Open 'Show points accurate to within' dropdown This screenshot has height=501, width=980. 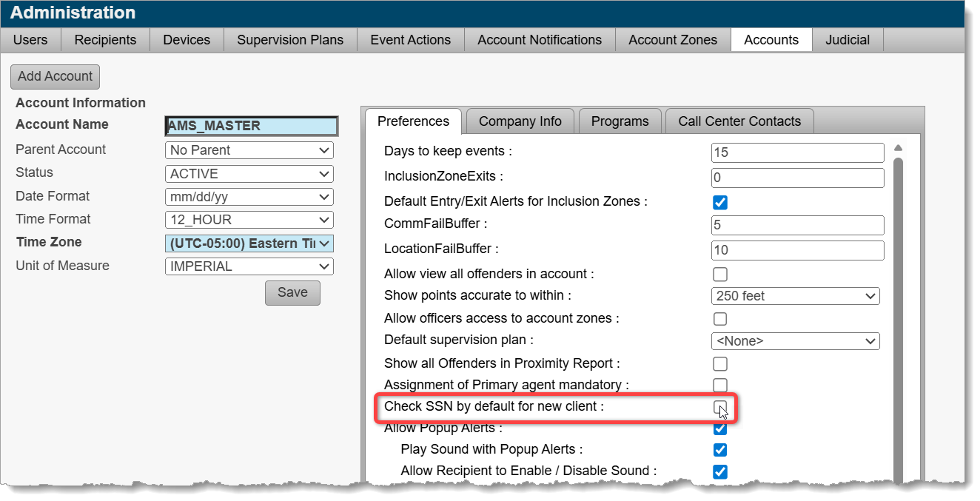(795, 296)
